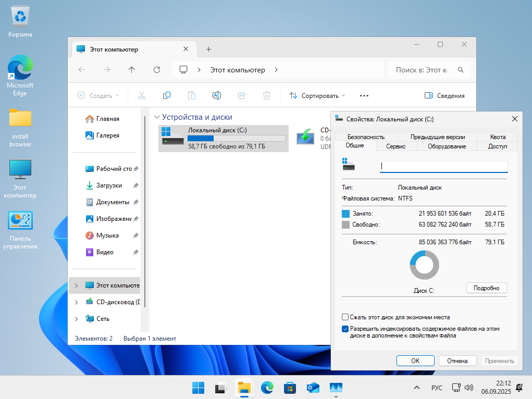
Task: Collapse the Устройства и диски group
Action: pos(156,118)
